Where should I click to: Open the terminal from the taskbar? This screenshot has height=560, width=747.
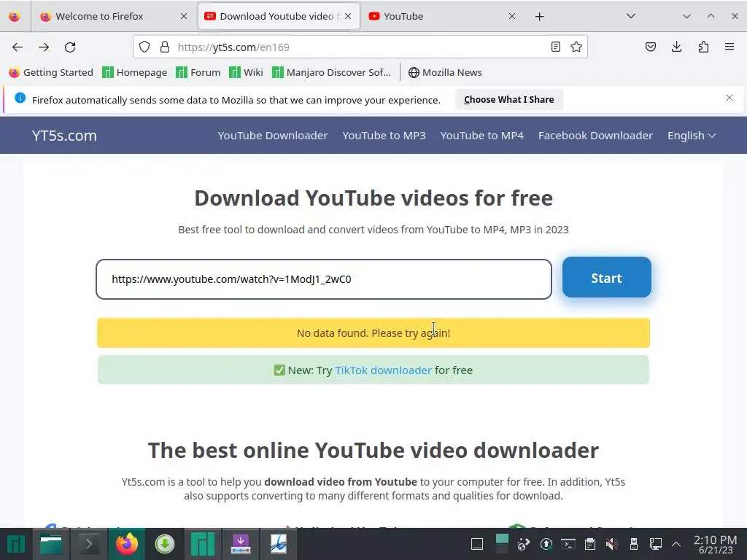[x=88, y=544]
